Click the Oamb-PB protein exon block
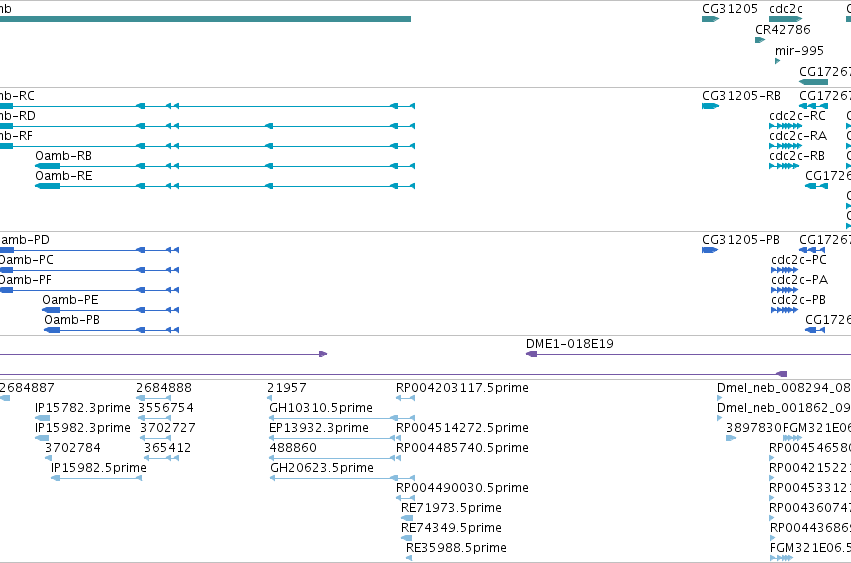Viewport: 851px width, 563px height. tap(52, 330)
